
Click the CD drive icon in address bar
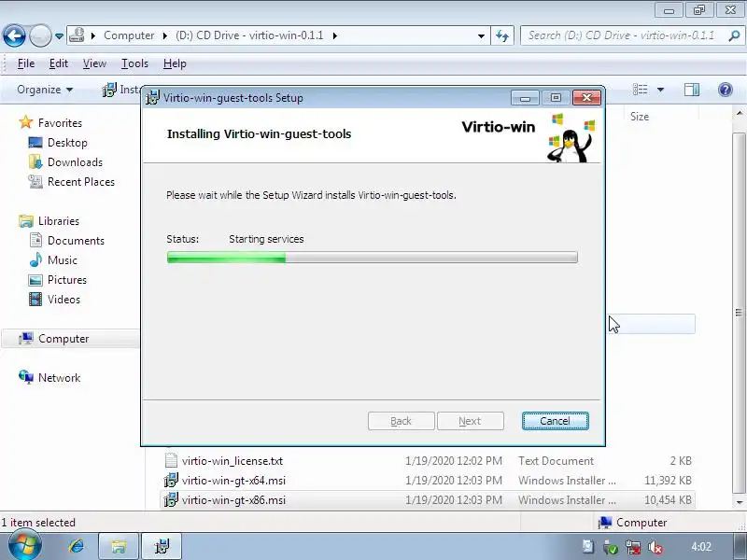[77, 35]
